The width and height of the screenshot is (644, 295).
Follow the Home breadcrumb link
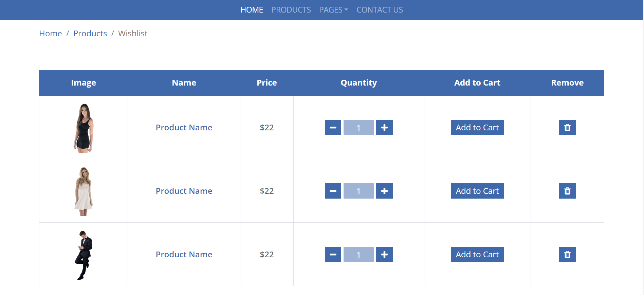(51, 34)
